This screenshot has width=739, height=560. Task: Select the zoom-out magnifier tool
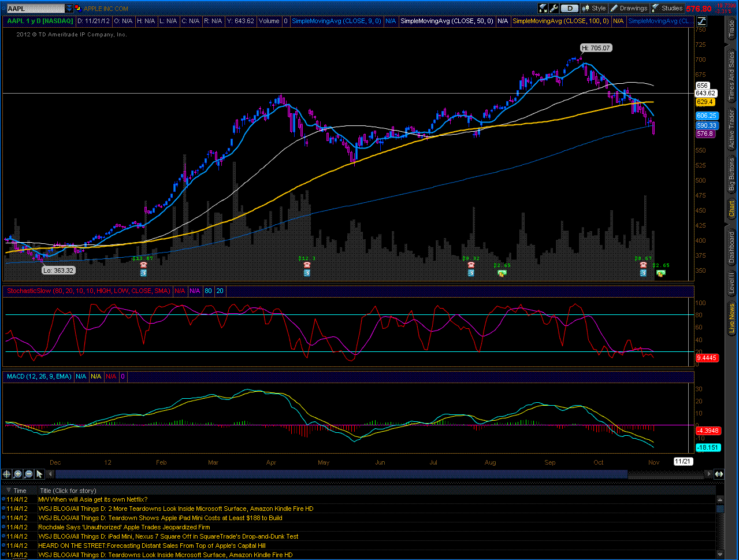[28, 474]
